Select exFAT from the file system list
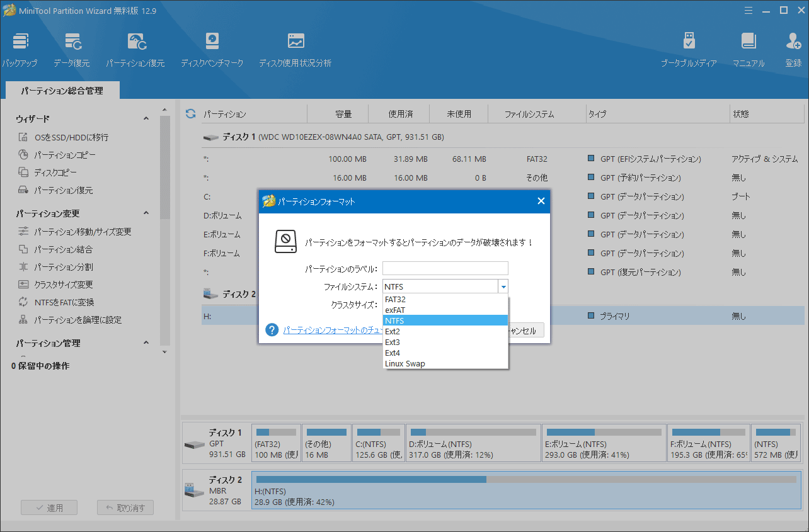This screenshot has width=809, height=532. coord(445,310)
